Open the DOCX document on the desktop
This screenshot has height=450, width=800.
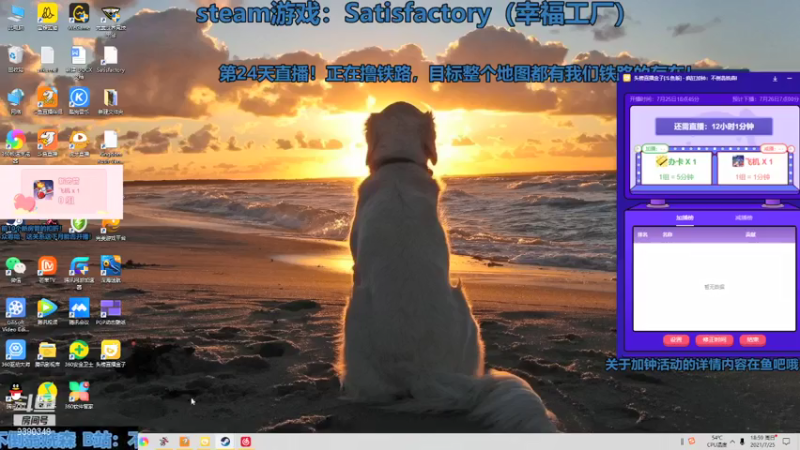tap(79, 62)
